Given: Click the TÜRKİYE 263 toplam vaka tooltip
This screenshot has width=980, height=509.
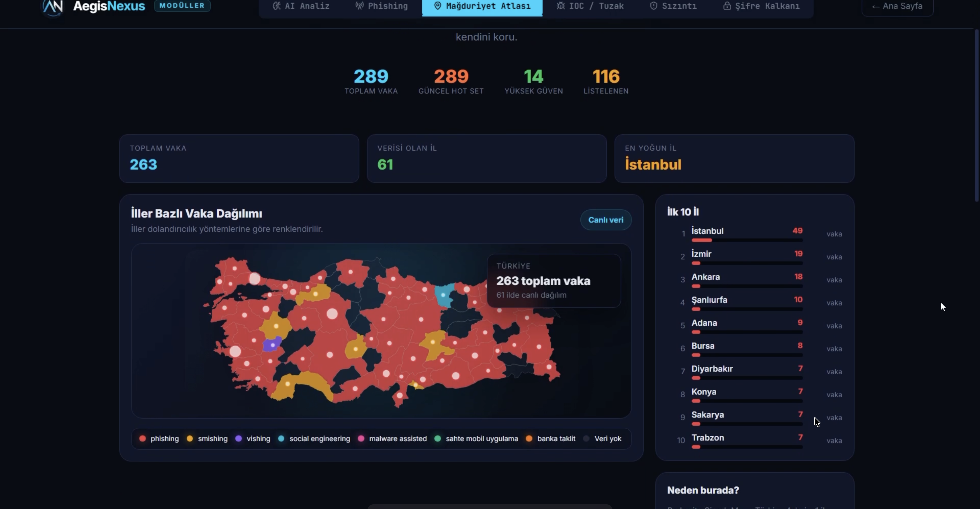Looking at the screenshot, I should tap(554, 280).
